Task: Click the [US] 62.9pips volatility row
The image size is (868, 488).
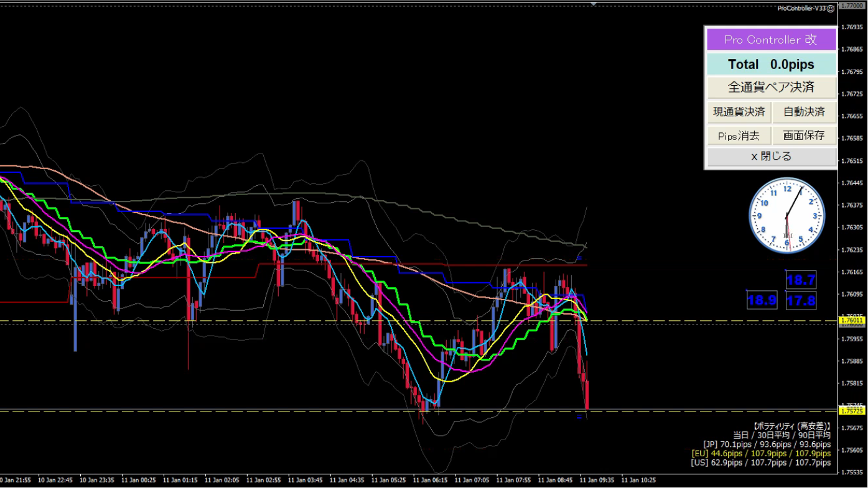Action: [761, 463]
